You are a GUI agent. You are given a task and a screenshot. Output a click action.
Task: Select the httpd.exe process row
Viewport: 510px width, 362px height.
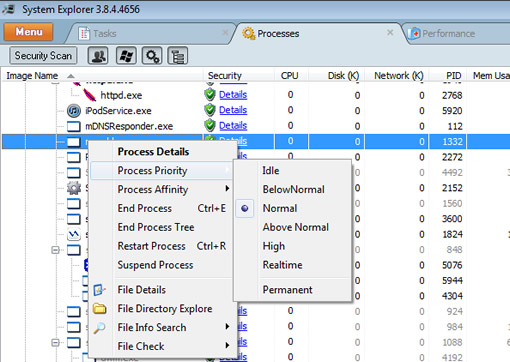255,95
